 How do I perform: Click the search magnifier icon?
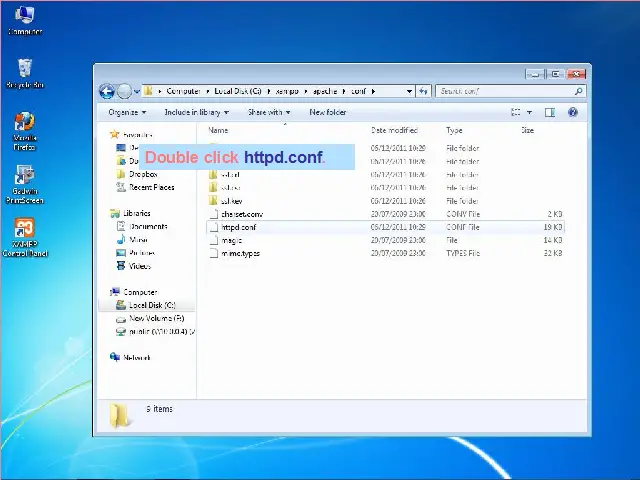click(578, 91)
